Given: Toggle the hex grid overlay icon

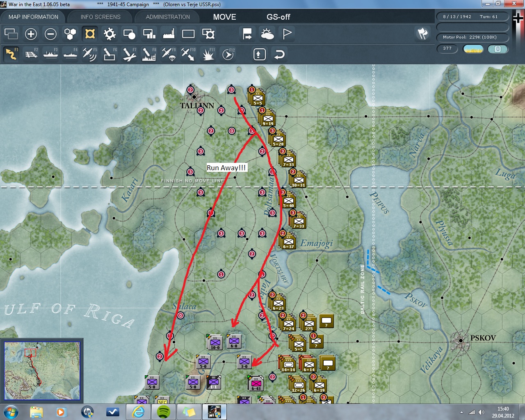Looking at the screenshot, I should [70, 34].
